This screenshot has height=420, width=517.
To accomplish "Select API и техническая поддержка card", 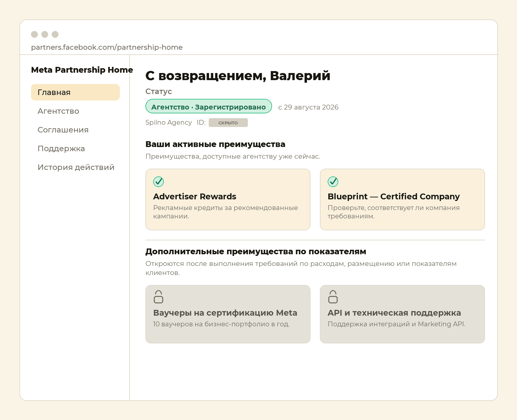I will (x=402, y=314).
